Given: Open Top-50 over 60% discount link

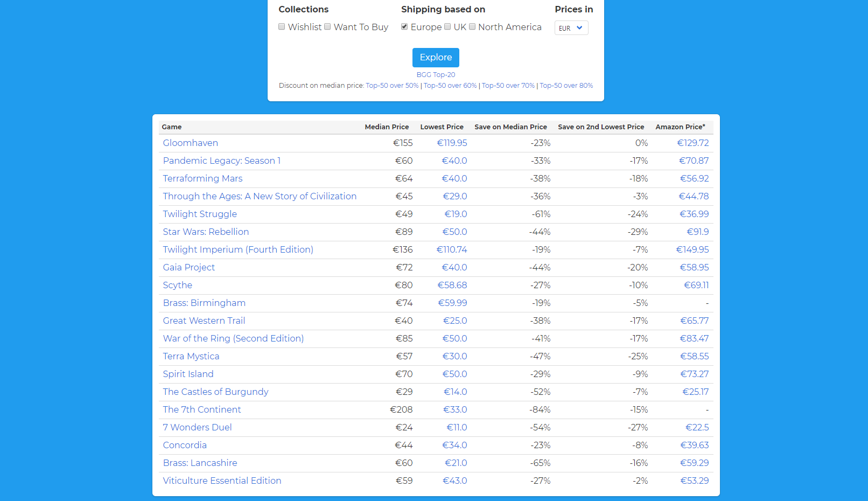Looking at the screenshot, I should tap(450, 86).
